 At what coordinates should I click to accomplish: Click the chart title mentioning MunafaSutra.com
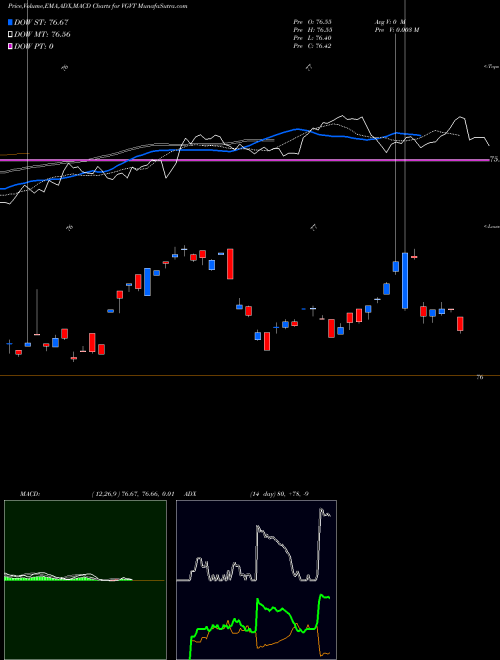click(98, 6)
